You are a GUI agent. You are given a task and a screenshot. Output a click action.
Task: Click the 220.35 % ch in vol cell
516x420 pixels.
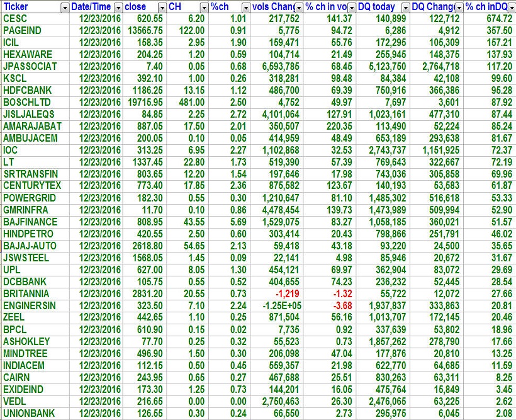tap(330, 126)
